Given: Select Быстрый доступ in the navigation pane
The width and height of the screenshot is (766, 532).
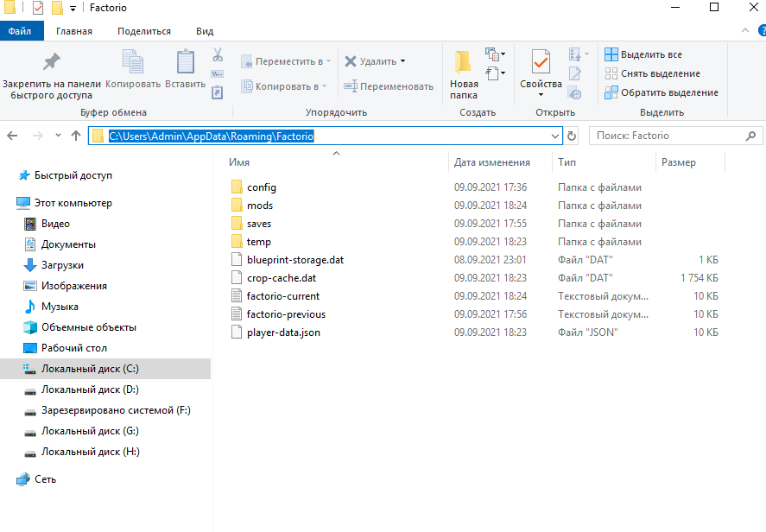Looking at the screenshot, I should [x=73, y=175].
